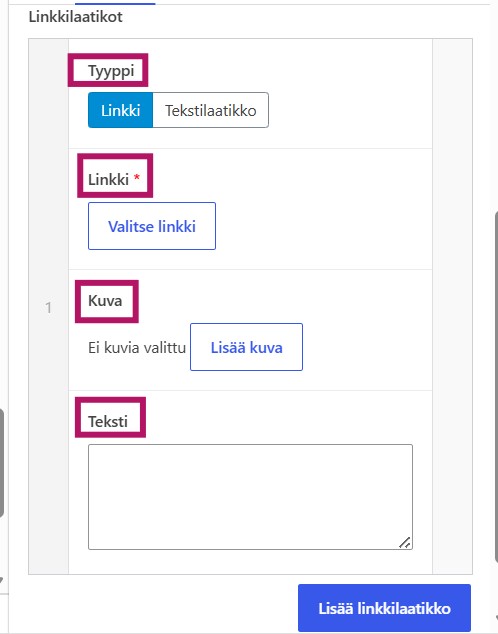Open the Valitse linkki chooser
The width and height of the screenshot is (498, 634).
point(152,226)
